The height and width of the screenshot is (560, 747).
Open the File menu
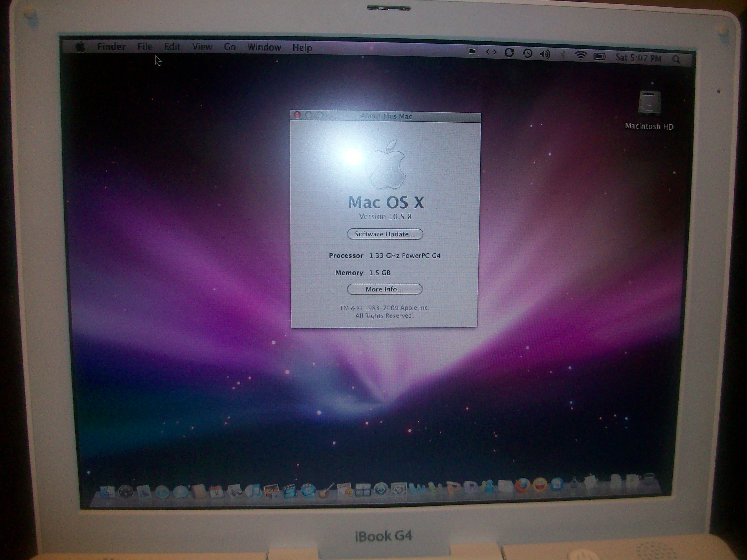click(x=144, y=47)
